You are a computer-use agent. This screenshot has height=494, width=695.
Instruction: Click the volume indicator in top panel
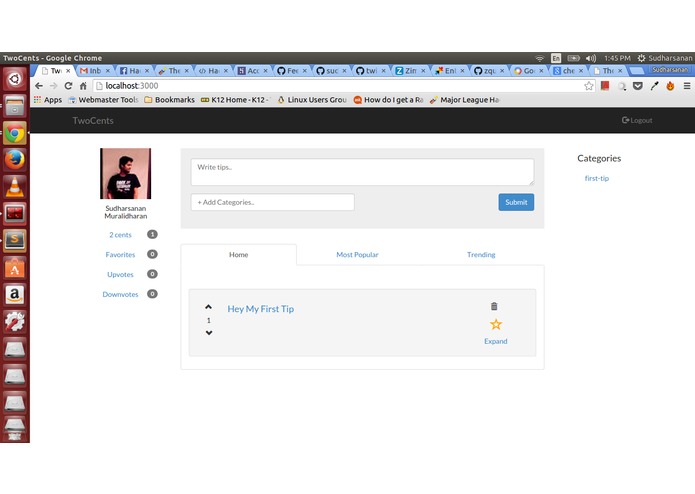pos(590,58)
